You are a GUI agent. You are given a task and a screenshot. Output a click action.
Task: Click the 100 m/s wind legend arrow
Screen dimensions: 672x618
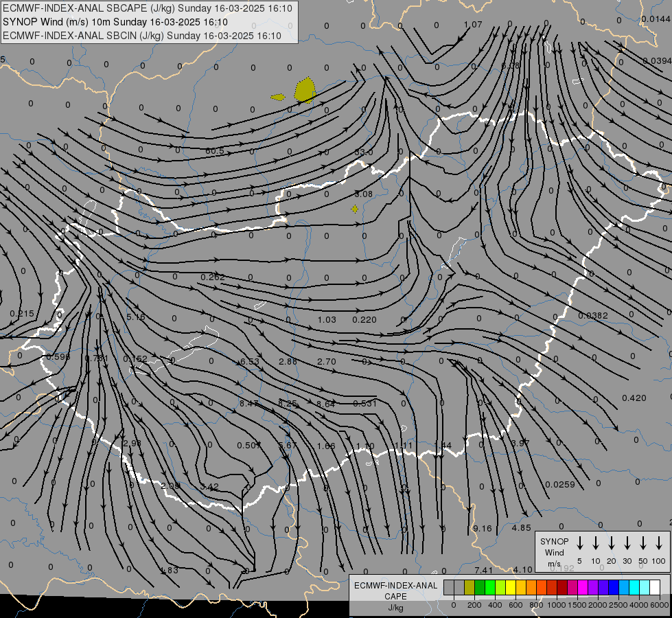coord(659,543)
